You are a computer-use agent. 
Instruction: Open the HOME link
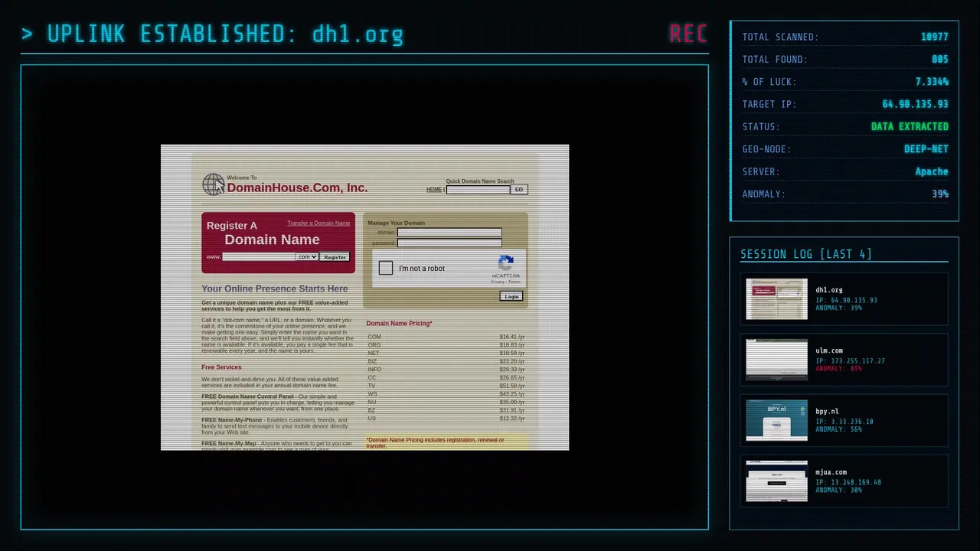point(434,190)
